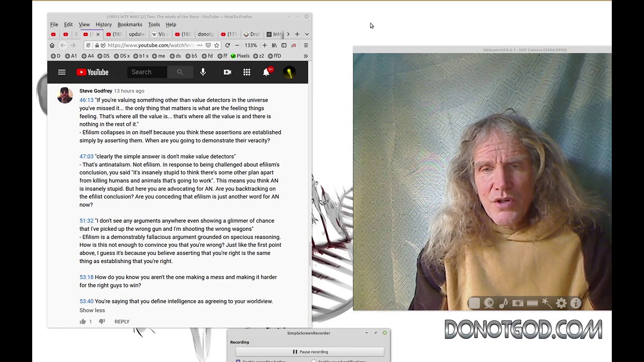
Task: Toggle Enable recording hotkey checkbox
Action: click(238, 361)
